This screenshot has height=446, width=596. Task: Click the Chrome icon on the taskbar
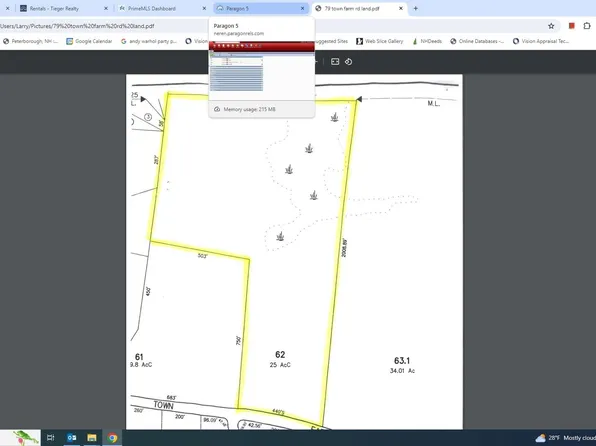click(112, 438)
